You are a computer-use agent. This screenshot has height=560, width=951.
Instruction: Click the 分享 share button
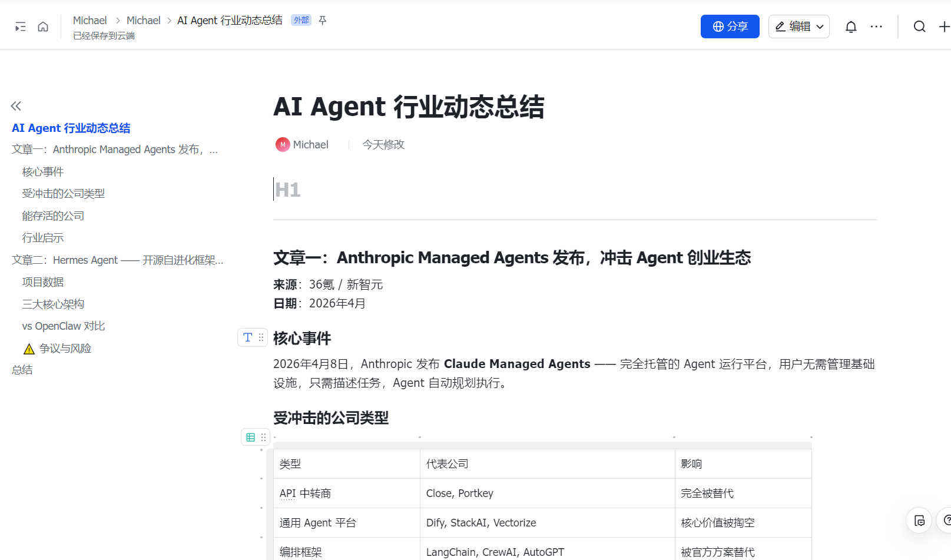[730, 26]
